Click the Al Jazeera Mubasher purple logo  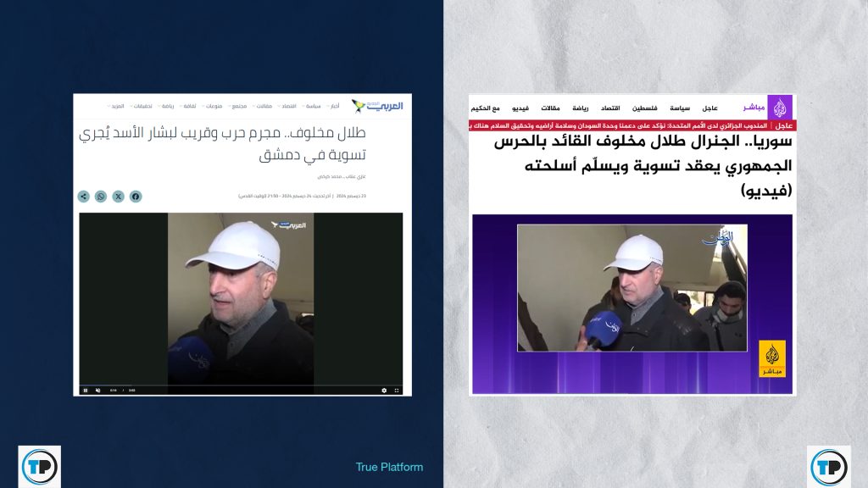780,107
